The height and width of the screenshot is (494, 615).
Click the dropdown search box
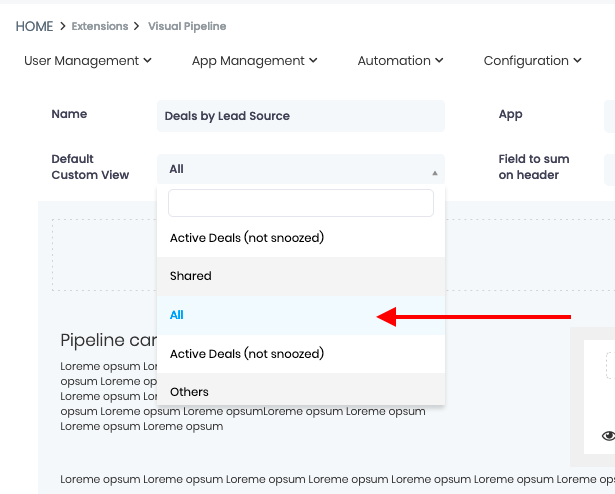[x=301, y=203]
